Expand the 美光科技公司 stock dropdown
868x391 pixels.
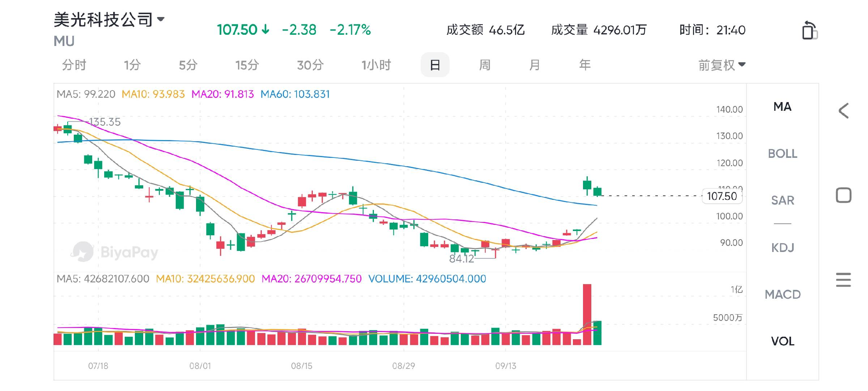click(x=161, y=19)
